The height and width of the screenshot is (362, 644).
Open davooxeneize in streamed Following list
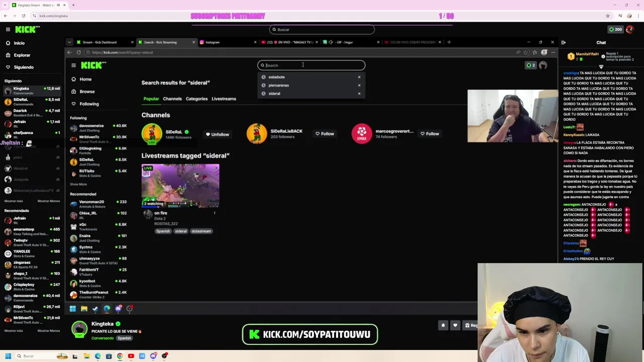(x=98, y=128)
